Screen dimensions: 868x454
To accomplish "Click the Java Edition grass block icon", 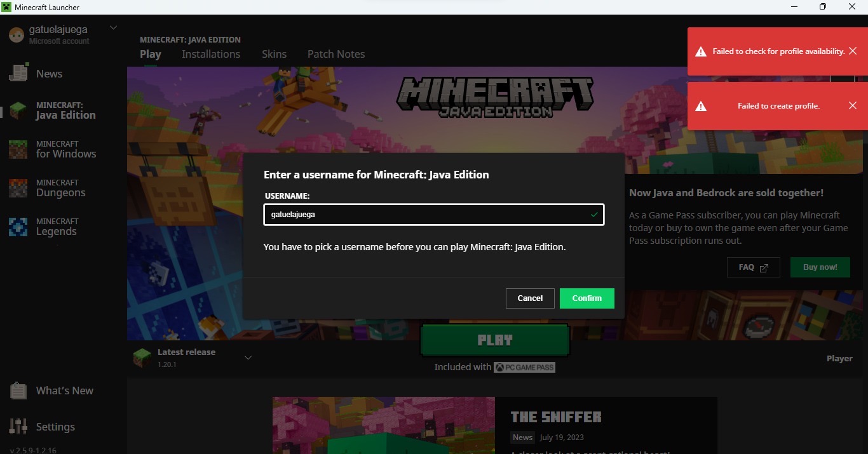I will [18, 111].
